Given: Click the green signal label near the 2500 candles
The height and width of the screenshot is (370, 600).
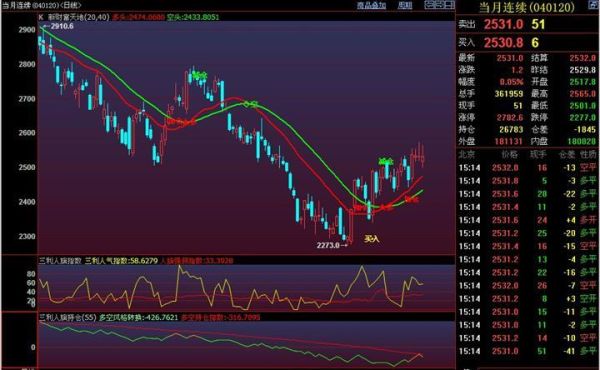Looking at the screenshot, I should click(x=386, y=161).
